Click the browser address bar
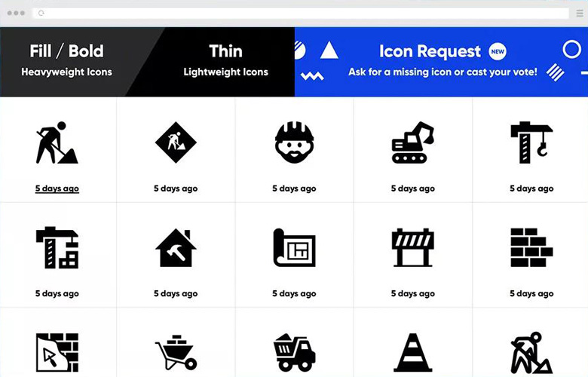The height and width of the screenshot is (377, 588). (x=302, y=13)
